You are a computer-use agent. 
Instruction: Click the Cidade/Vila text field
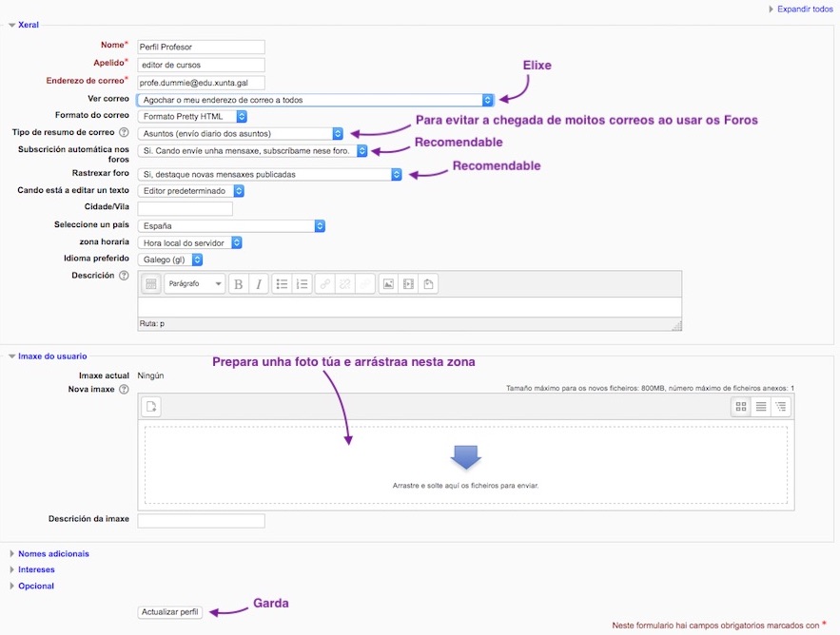186,208
